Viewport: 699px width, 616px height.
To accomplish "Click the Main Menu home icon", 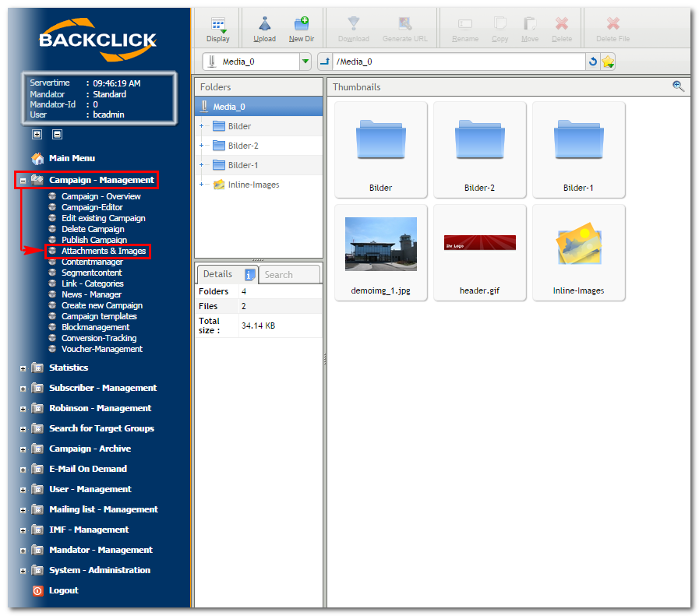I will point(37,158).
